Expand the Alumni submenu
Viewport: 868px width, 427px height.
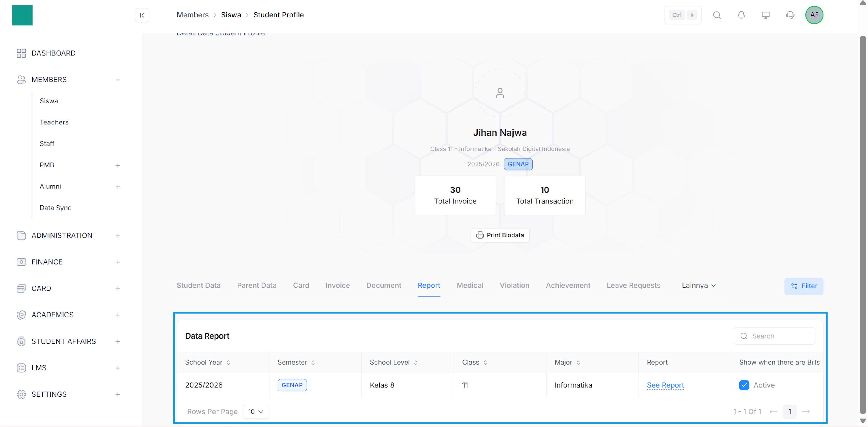[x=118, y=187]
